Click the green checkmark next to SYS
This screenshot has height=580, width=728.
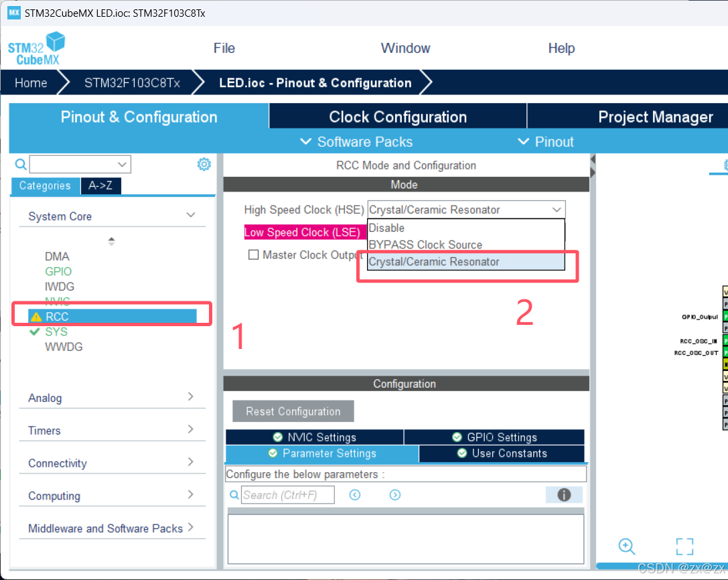pyautogui.click(x=34, y=332)
